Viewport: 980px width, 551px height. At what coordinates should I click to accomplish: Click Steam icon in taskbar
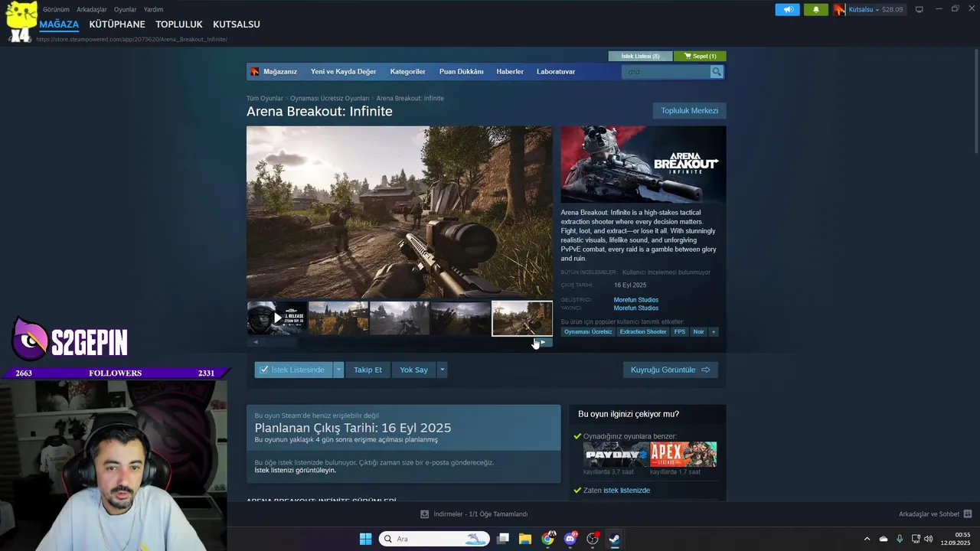(x=614, y=539)
